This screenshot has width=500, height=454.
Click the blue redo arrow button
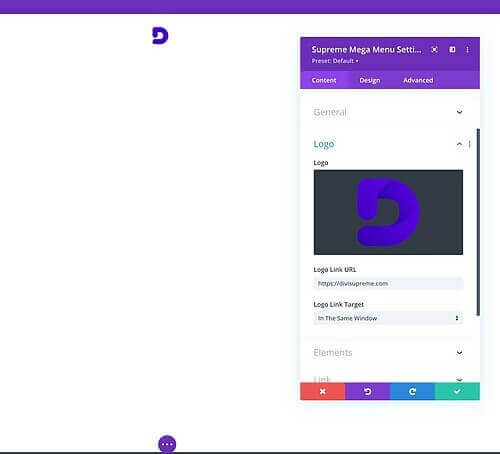tap(412, 391)
